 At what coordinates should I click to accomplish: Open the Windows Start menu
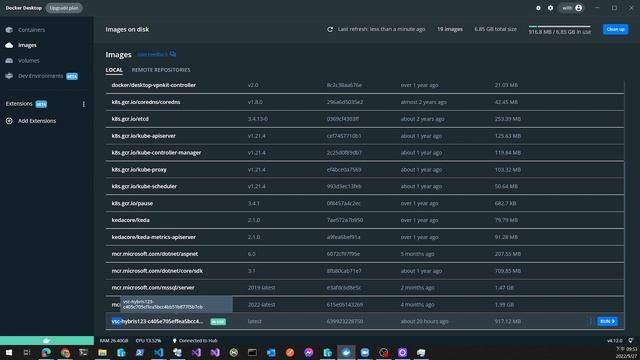point(9,352)
